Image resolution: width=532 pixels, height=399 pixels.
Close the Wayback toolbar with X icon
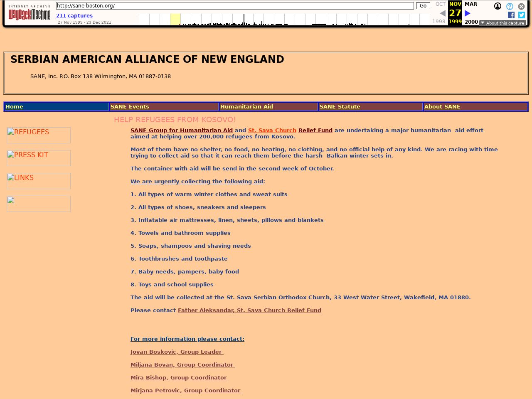521,6
